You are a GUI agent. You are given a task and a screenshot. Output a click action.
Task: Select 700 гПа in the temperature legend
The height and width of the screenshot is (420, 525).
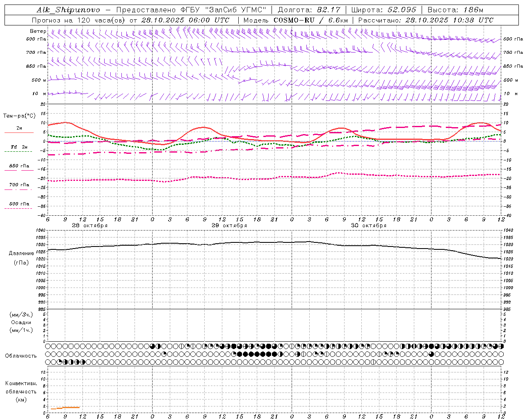tap(19, 185)
